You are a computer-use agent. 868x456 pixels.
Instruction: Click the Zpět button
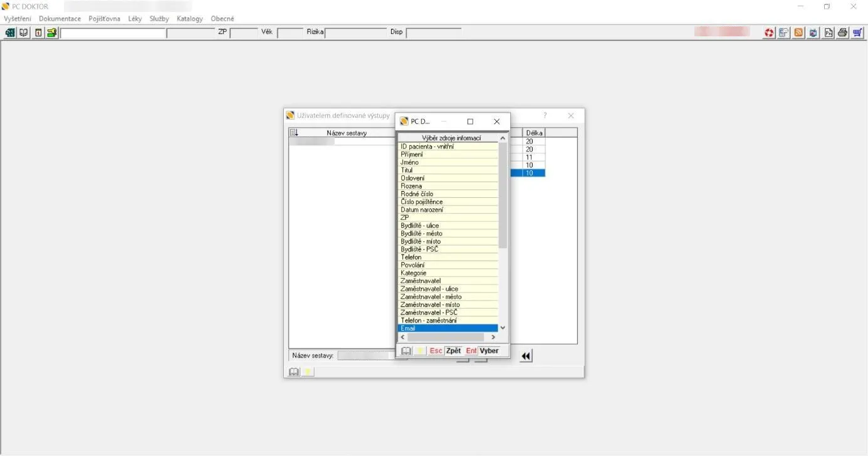(x=454, y=351)
